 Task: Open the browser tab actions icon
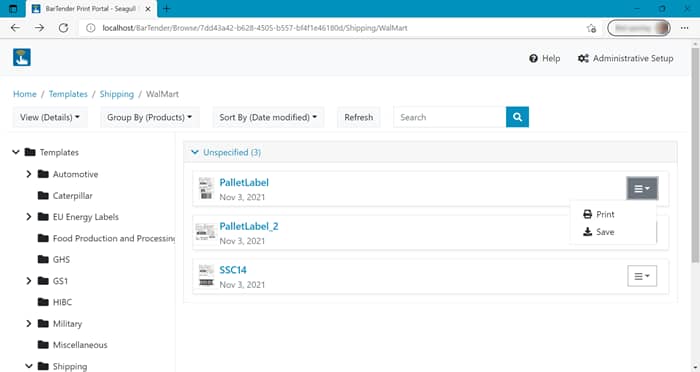click(13, 8)
